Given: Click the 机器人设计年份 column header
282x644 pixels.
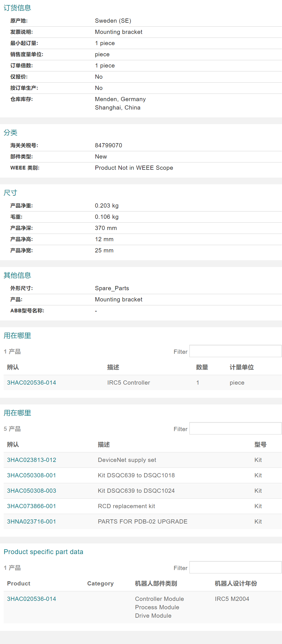Looking at the screenshot, I should point(236,583).
